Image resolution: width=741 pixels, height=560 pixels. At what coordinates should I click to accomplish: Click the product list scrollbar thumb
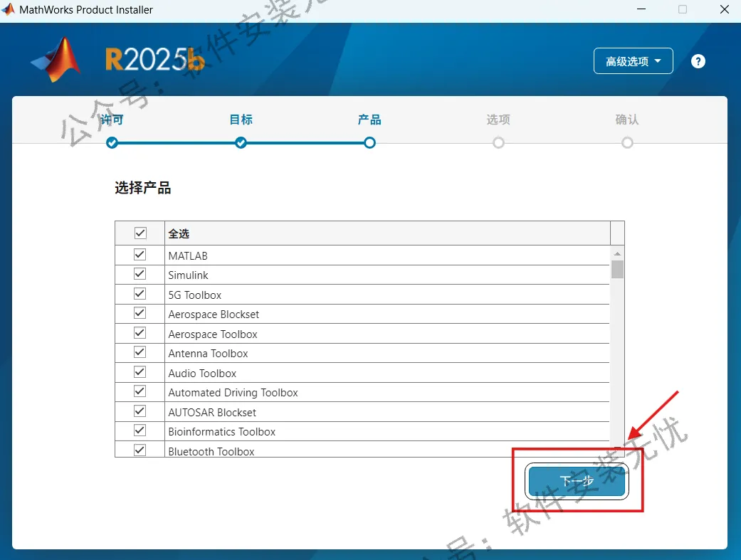[x=617, y=270]
